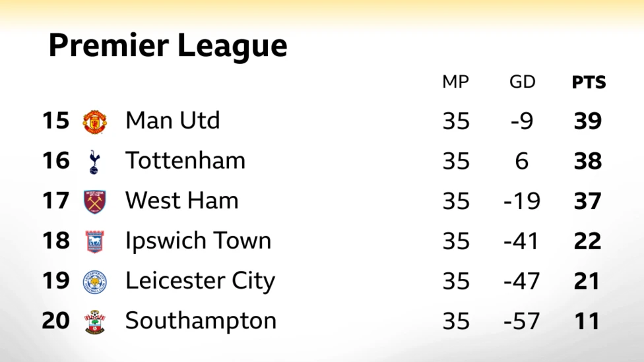Click the PTS column header
The image size is (644, 362).
pos(589,82)
